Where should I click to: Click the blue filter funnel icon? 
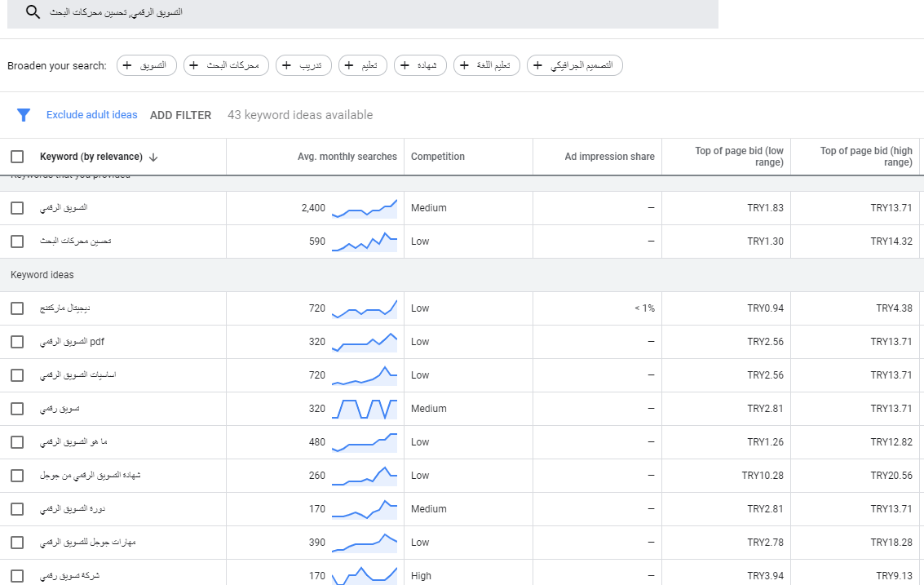tap(24, 115)
